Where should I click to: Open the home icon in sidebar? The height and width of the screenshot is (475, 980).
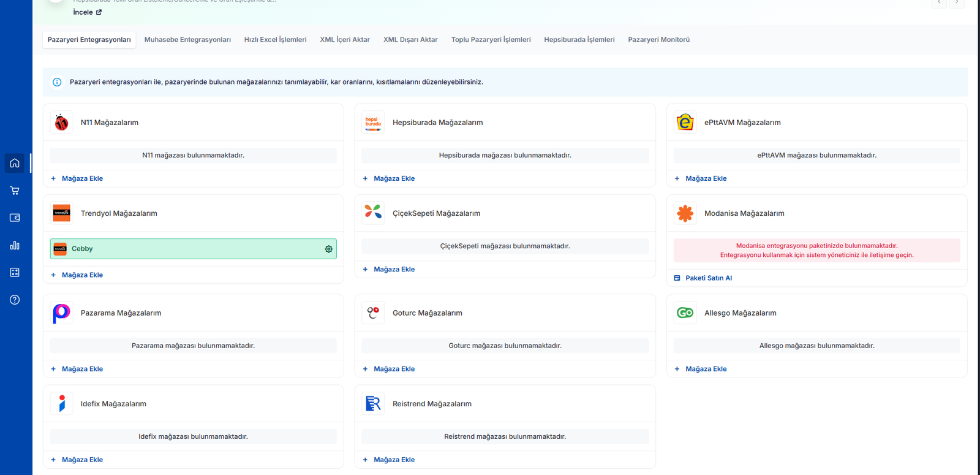point(15,163)
